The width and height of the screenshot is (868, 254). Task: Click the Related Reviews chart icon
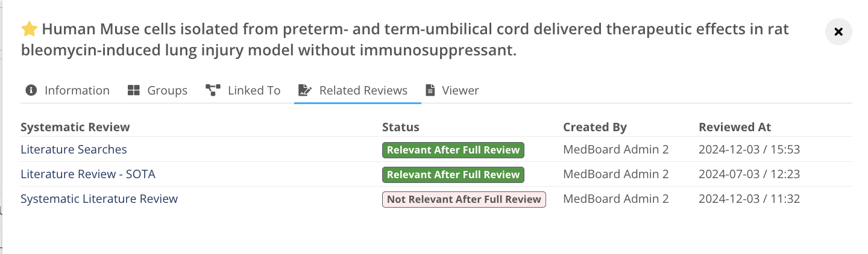[x=305, y=90]
